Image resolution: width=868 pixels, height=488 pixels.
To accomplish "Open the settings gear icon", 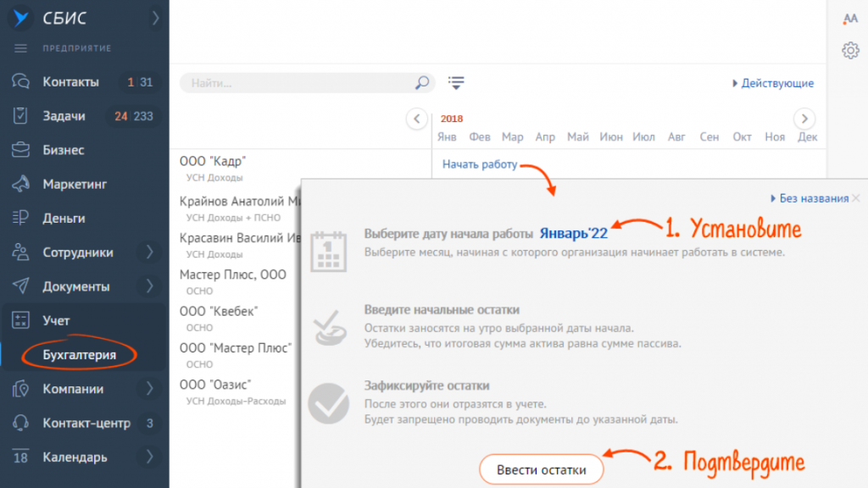I will 850,50.
